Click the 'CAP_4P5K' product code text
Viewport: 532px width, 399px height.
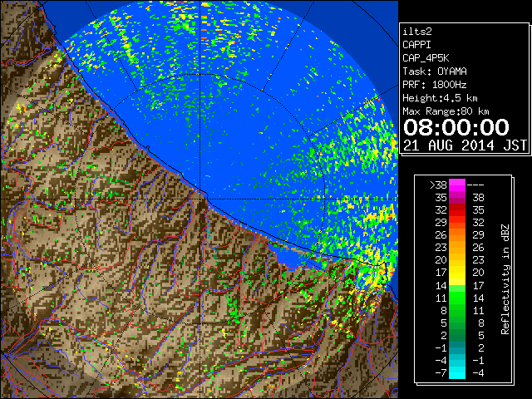point(426,58)
